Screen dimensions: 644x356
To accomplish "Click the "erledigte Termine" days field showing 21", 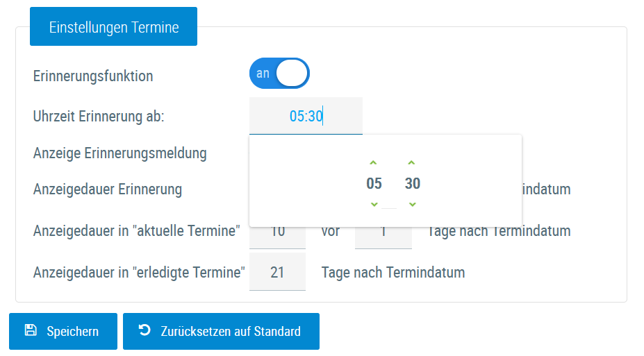I will point(277,272).
